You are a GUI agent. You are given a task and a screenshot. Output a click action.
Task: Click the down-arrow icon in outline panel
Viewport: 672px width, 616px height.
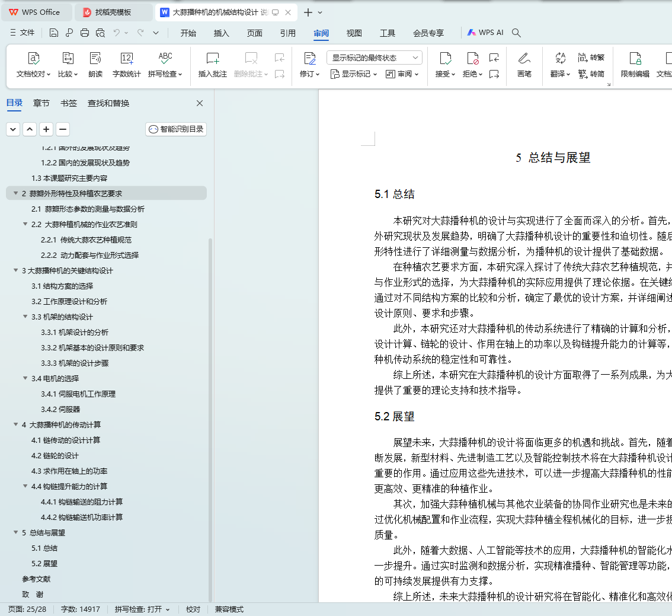pyautogui.click(x=13, y=129)
